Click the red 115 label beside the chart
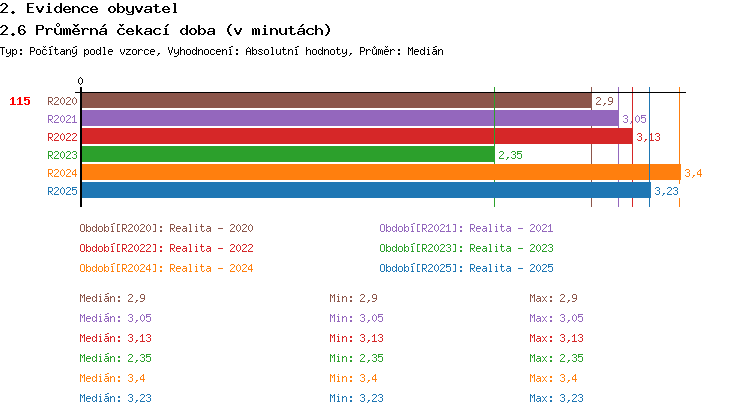The image size is (750, 416). click(x=20, y=101)
